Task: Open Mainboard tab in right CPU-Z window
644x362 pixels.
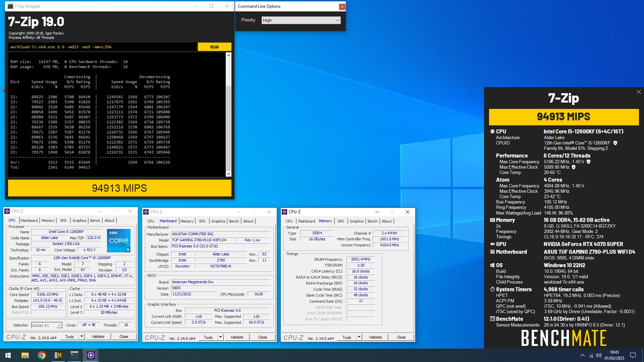Action: coord(307,221)
